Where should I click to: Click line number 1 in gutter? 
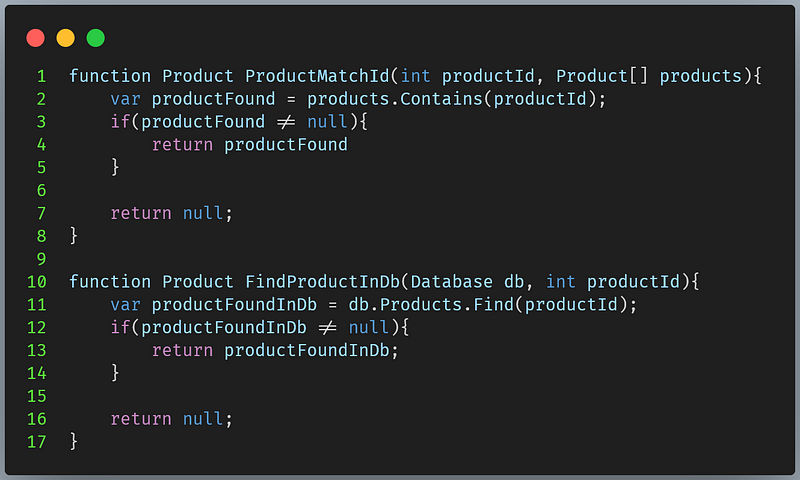[x=41, y=76]
